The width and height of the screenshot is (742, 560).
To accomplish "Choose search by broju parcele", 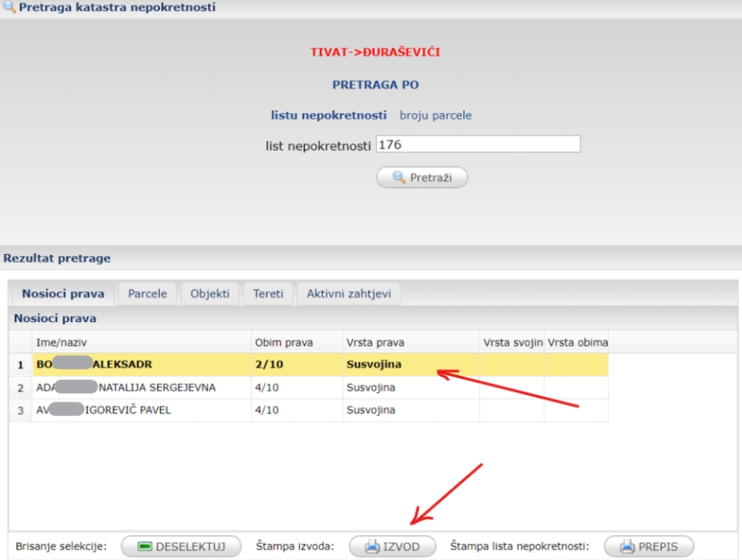I will click(435, 116).
